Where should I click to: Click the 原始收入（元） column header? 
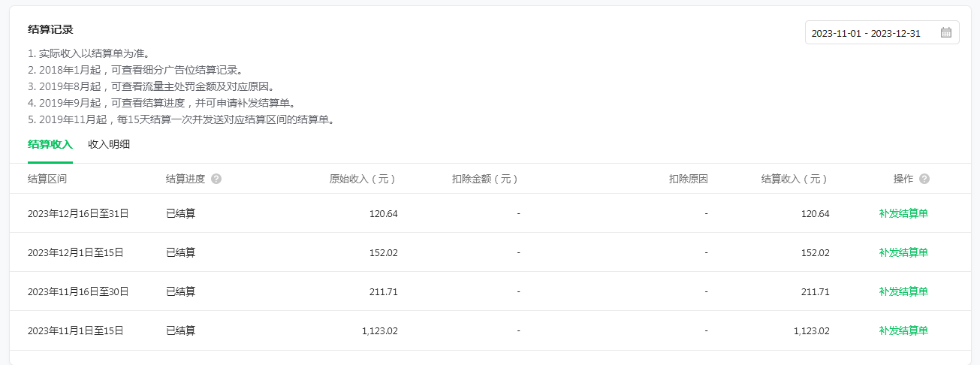[x=363, y=179]
